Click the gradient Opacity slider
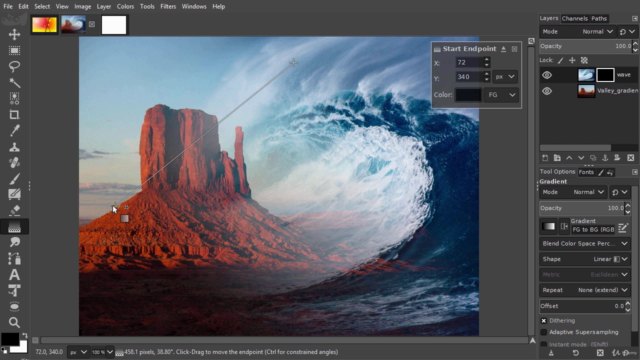 [581, 208]
